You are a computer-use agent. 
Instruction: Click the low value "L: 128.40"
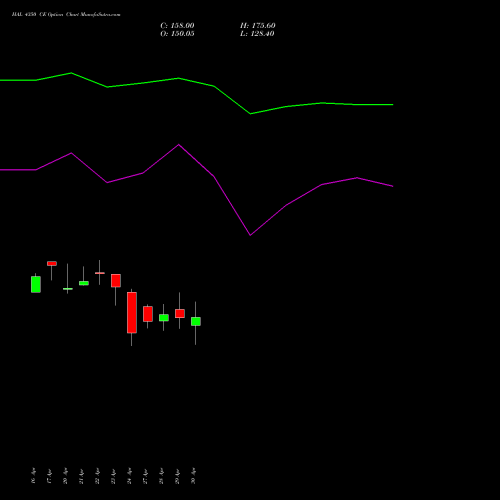[x=257, y=34]
